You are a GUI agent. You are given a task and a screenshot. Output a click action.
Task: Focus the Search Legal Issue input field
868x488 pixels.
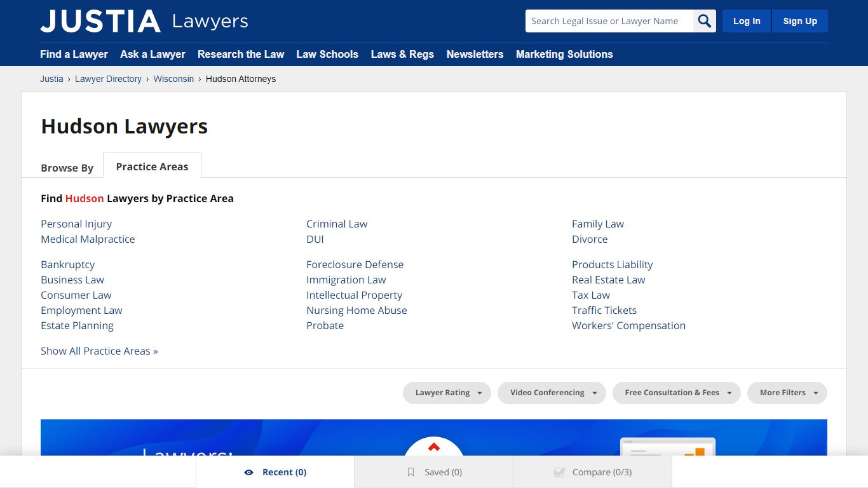click(609, 21)
